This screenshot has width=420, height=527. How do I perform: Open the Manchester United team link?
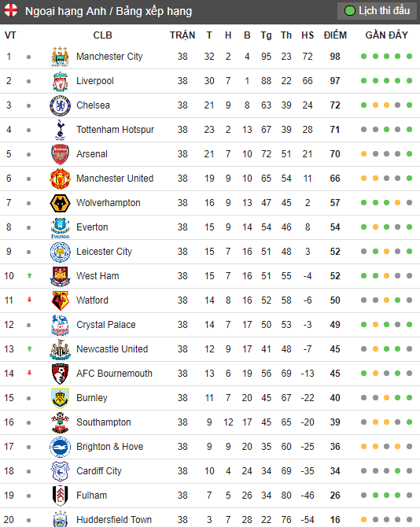[115, 179]
